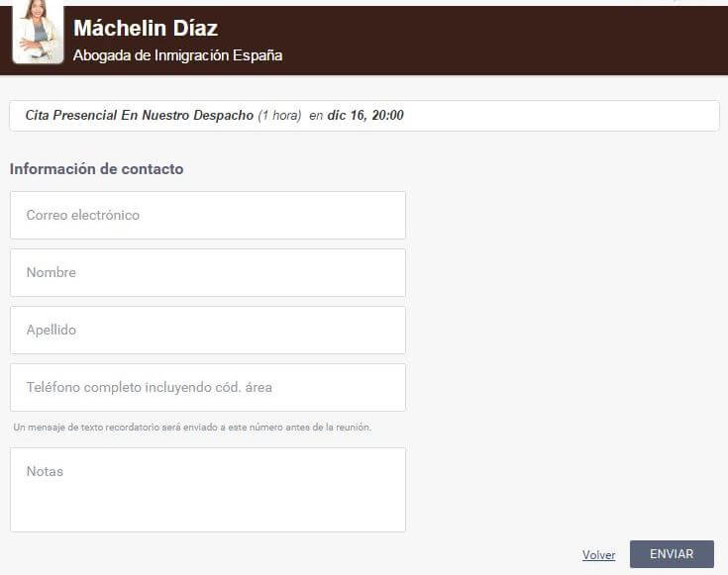Click the 'dic 16, 20:00' appointment date

[365, 115]
